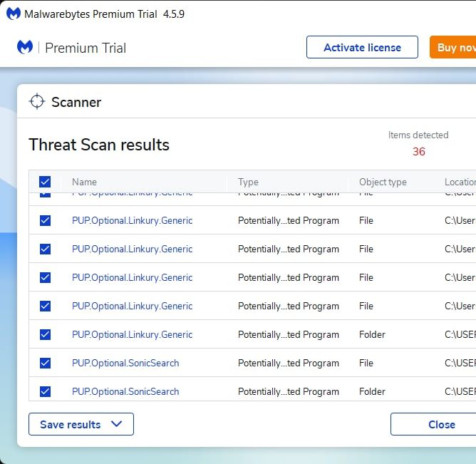Select the items detected count 36
Image resolution: width=476 pixels, height=464 pixels.
[x=418, y=152]
